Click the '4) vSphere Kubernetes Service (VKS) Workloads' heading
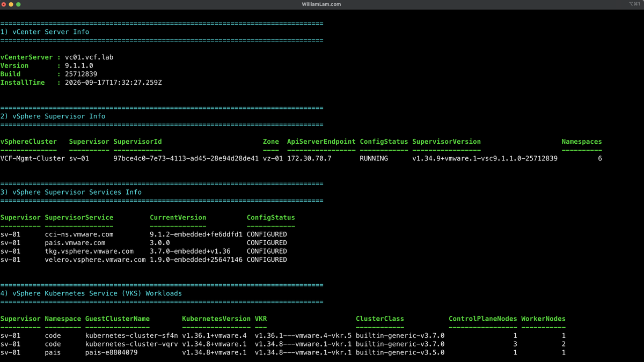This screenshot has height=362, width=644. 91,293
